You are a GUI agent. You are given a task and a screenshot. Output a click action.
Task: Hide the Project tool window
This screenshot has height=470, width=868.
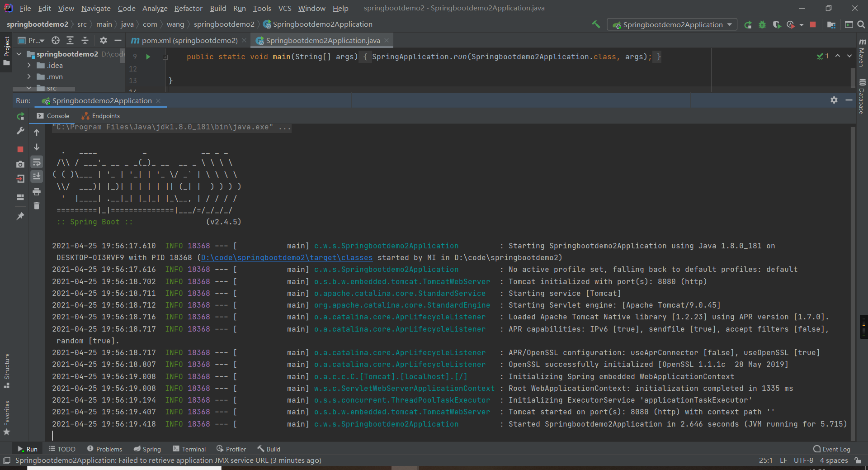(118, 40)
